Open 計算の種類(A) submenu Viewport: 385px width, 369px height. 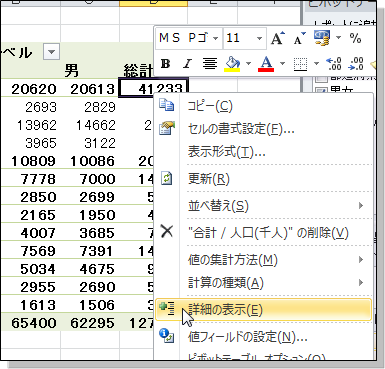(264, 283)
